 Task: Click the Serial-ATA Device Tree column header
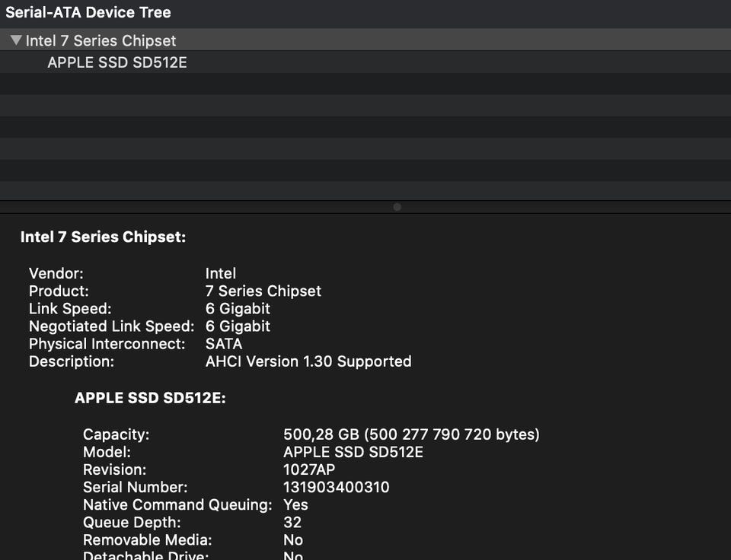[x=365, y=12]
